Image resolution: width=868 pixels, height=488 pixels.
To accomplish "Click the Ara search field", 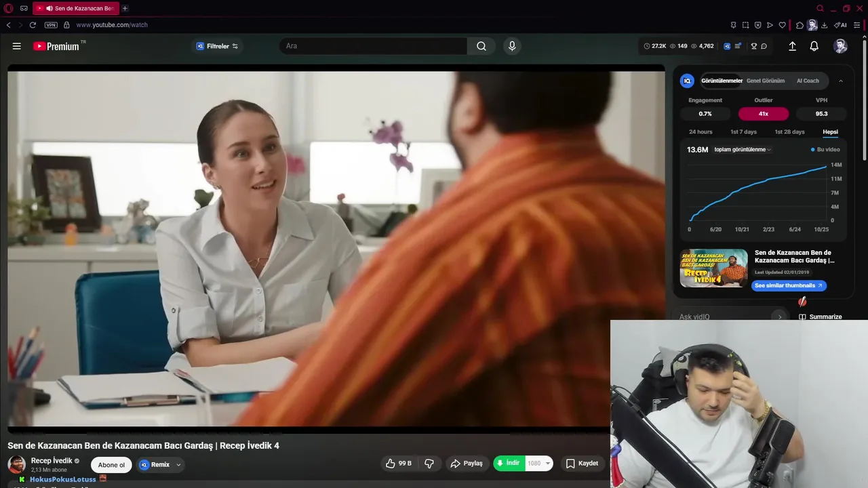I will tap(373, 46).
